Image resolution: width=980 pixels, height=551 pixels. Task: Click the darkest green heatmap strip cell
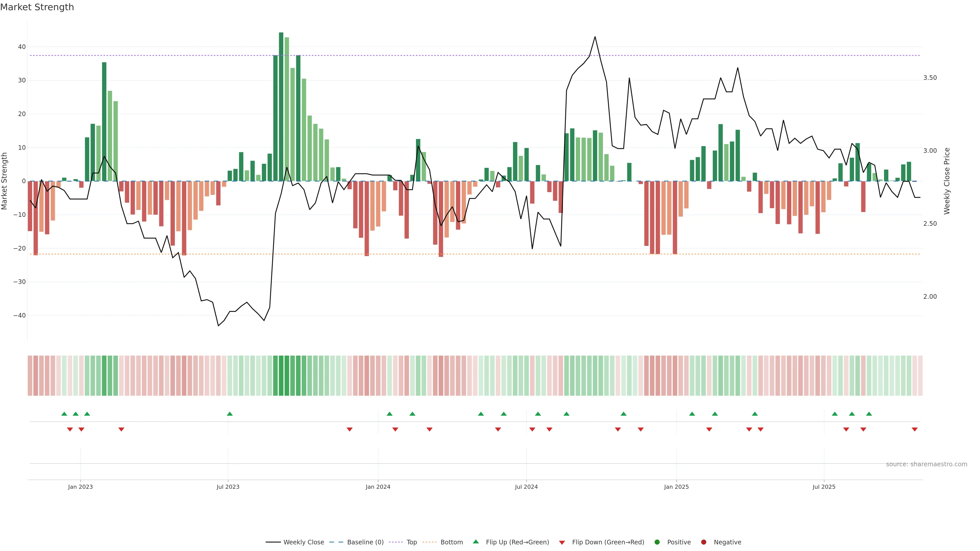tap(281, 375)
